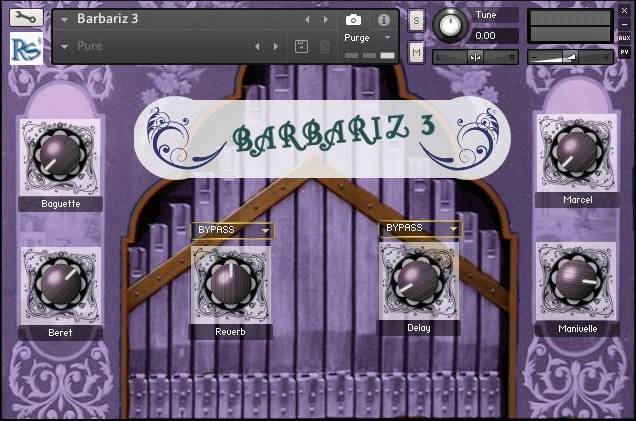
Task: Toggle the Solo (S) button
Action: pyautogui.click(x=416, y=20)
